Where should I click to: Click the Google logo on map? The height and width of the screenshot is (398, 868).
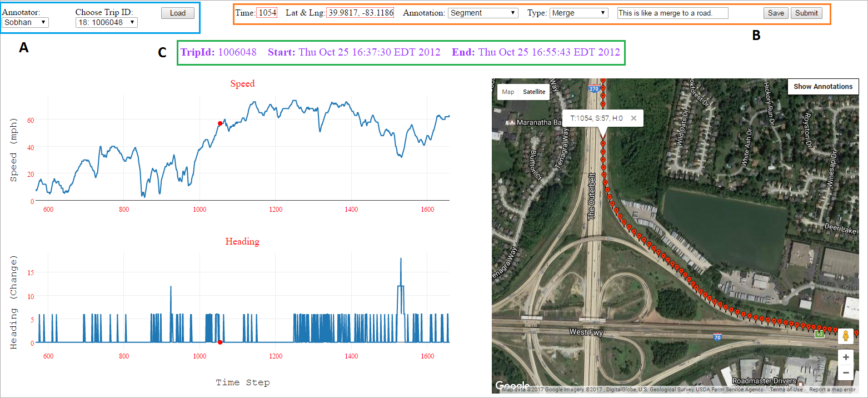(512, 386)
